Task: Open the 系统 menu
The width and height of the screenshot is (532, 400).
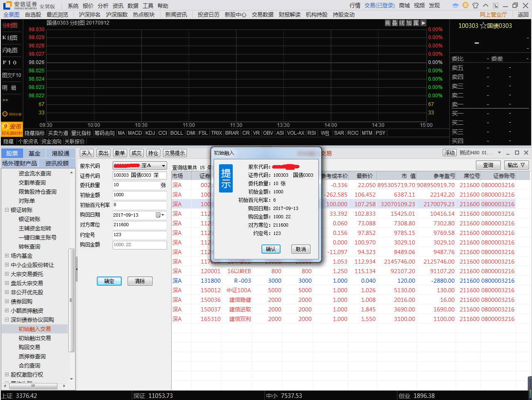Action: (x=73, y=6)
